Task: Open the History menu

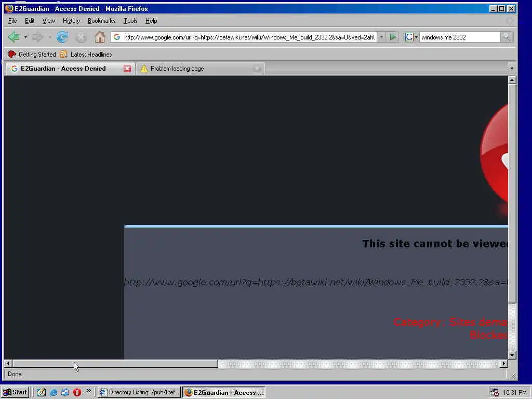Action: tap(71, 21)
